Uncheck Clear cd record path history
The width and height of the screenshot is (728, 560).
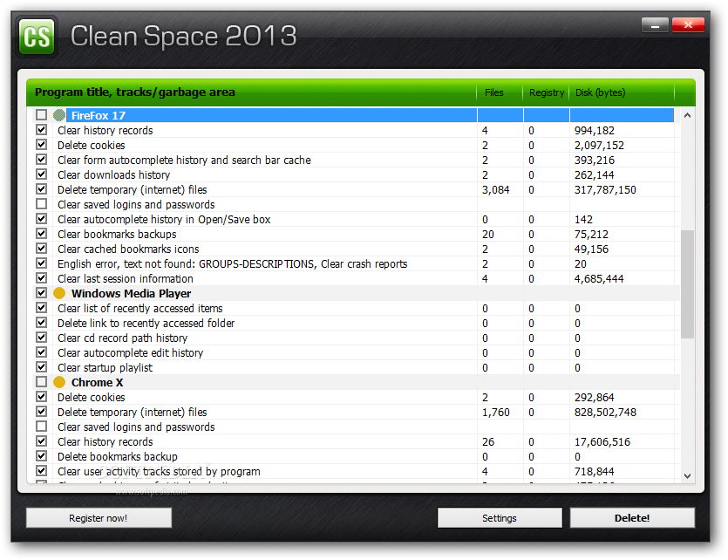[41, 338]
